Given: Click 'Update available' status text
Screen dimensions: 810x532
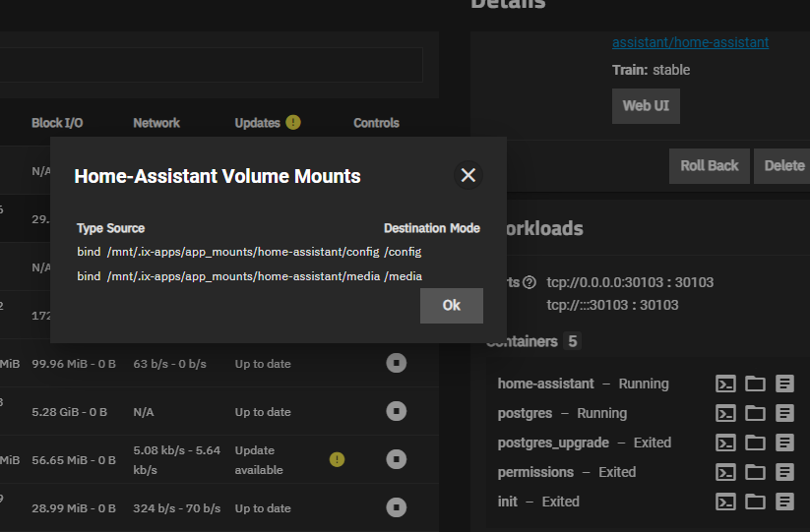Looking at the screenshot, I should 259,460.
